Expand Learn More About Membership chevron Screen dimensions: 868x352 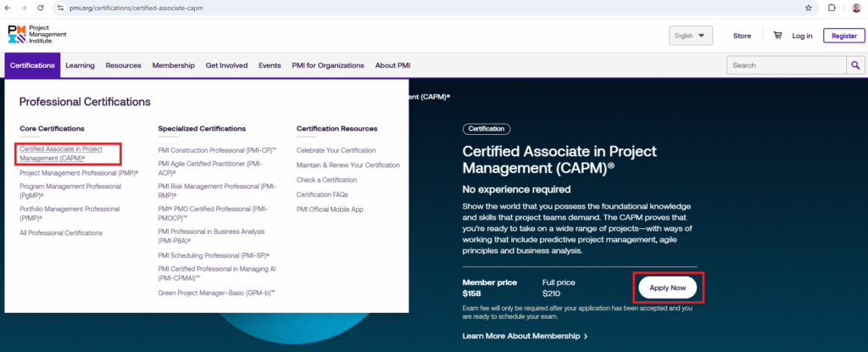586,336
